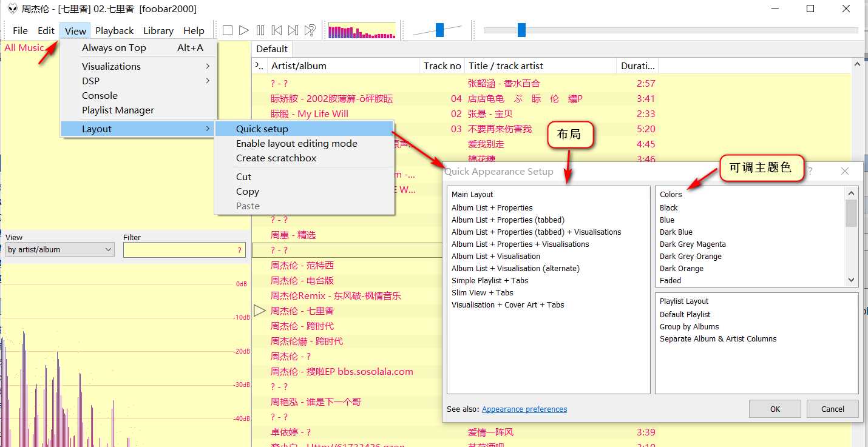
Task: Select All Music in the album list
Action: pyautogui.click(x=24, y=47)
